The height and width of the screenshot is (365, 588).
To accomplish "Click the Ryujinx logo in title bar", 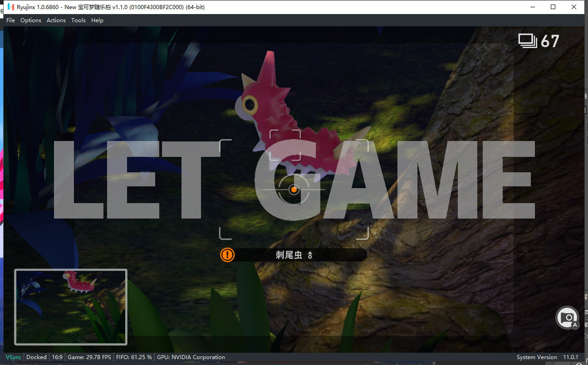I will (10, 7).
